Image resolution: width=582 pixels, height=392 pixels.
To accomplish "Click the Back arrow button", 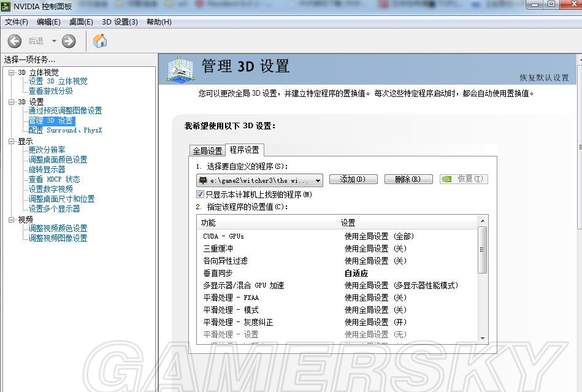I will point(15,41).
